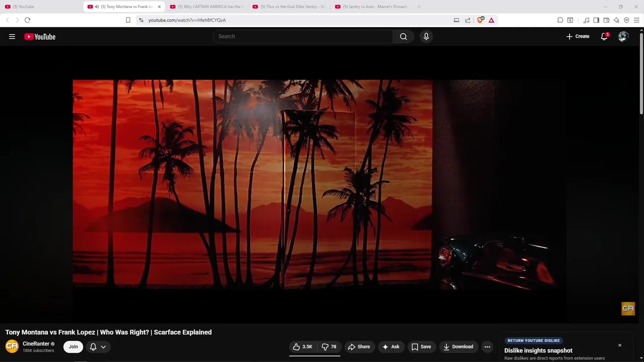Restore down the browser window
This screenshot has width=644, height=362.
[620, 7]
